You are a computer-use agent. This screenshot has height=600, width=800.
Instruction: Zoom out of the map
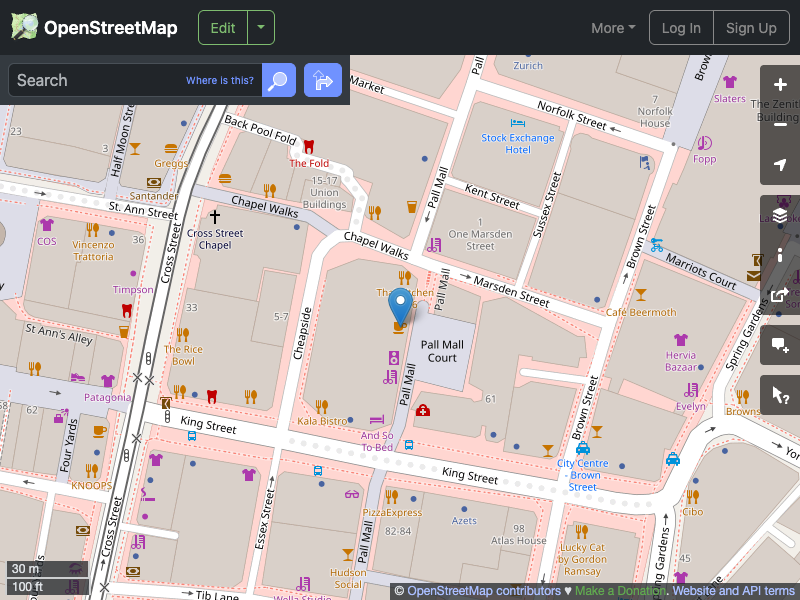click(781, 125)
